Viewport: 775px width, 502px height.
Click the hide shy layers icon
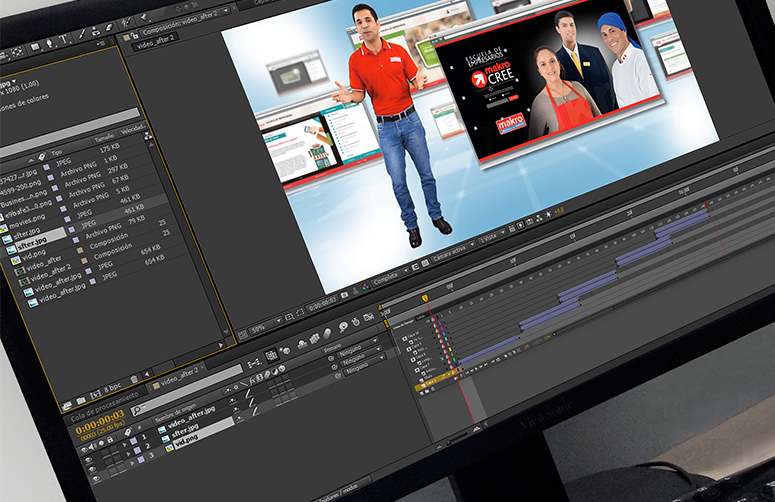click(x=301, y=344)
